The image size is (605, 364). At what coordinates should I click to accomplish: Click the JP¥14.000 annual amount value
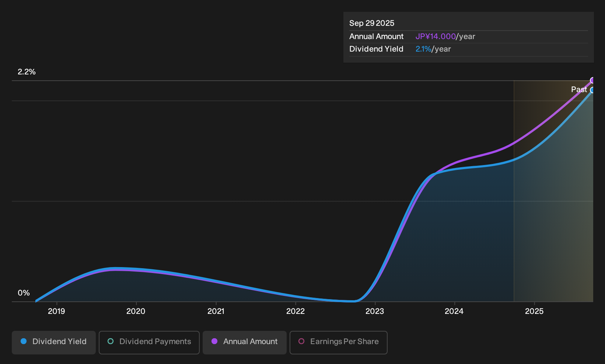click(436, 36)
